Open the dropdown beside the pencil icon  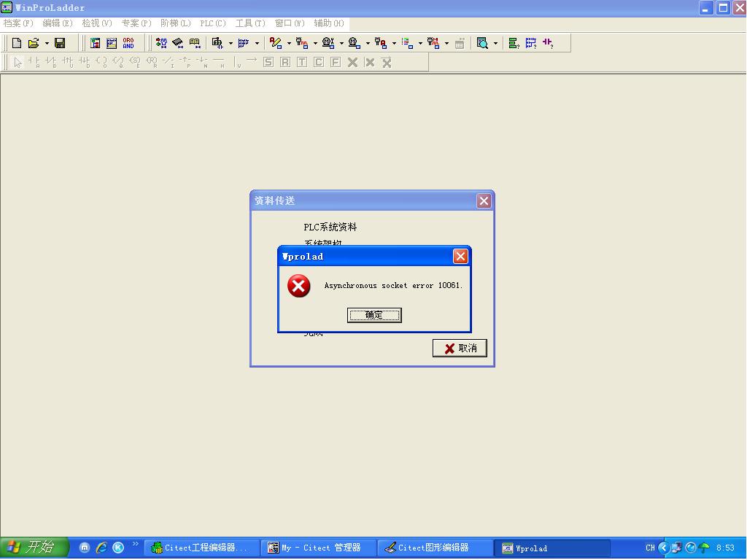(x=289, y=43)
